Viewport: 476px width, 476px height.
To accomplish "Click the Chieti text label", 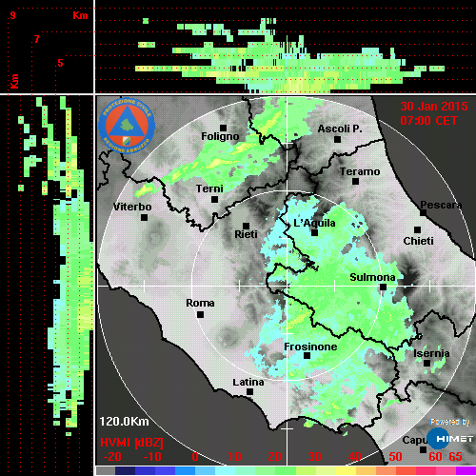I will coord(418,241).
